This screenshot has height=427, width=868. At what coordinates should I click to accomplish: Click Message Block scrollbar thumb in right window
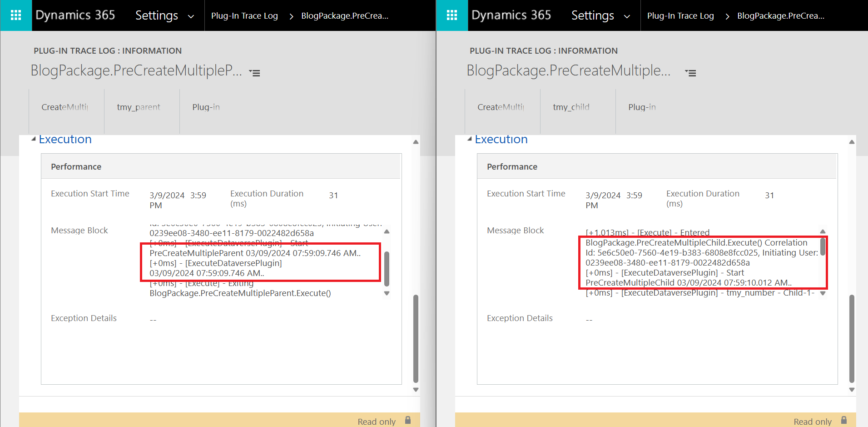point(823,247)
